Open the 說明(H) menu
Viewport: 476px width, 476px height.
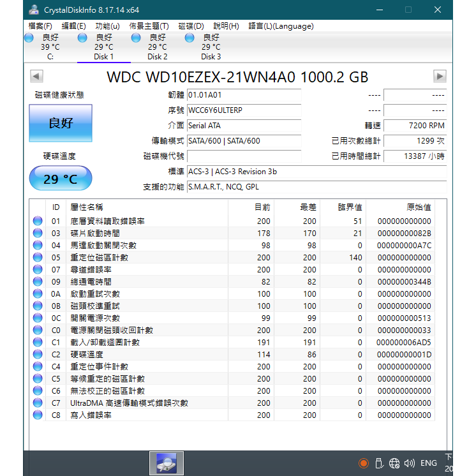click(x=226, y=26)
